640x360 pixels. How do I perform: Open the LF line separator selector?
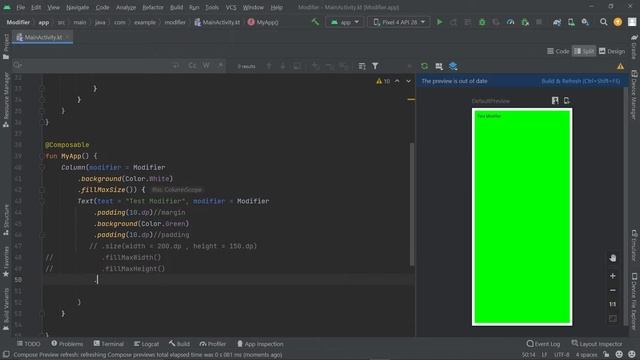click(544, 355)
